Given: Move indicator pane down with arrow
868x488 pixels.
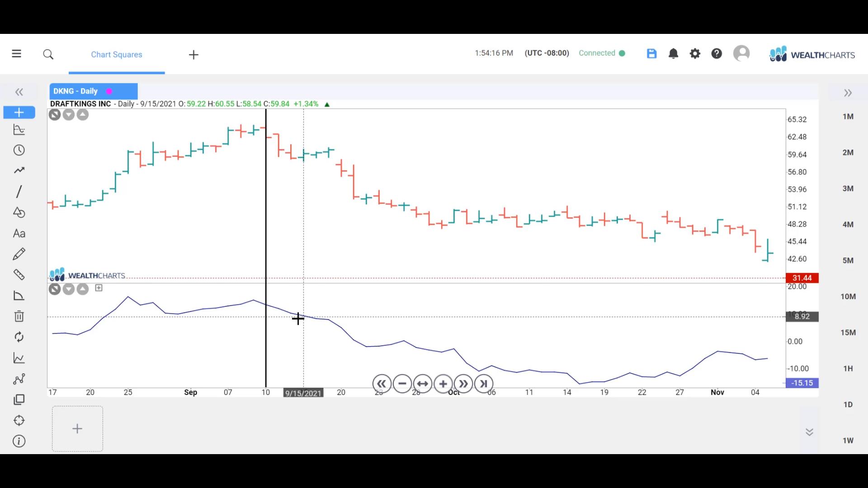Looking at the screenshot, I should (69, 289).
